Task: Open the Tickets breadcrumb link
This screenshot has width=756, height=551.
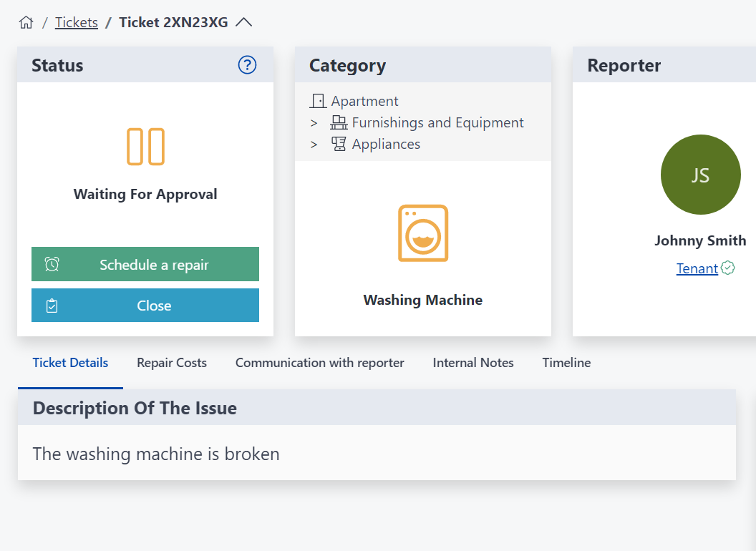Action: coord(76,22)
